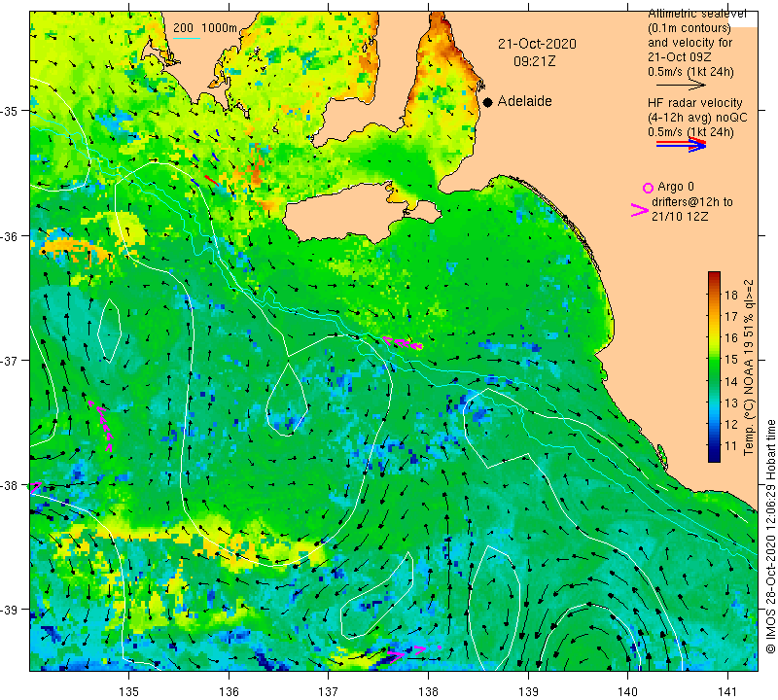The width and height of the screenshot is (778, 700).
Task: Click the latitude axis label -37
Action: (9, 360)
